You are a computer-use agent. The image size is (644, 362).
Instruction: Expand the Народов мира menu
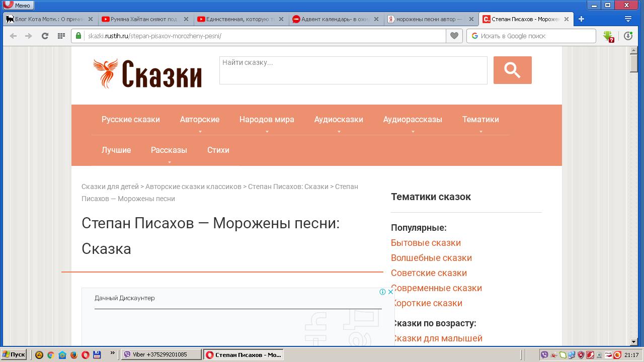pyautogui.click(x=267, y=120)
